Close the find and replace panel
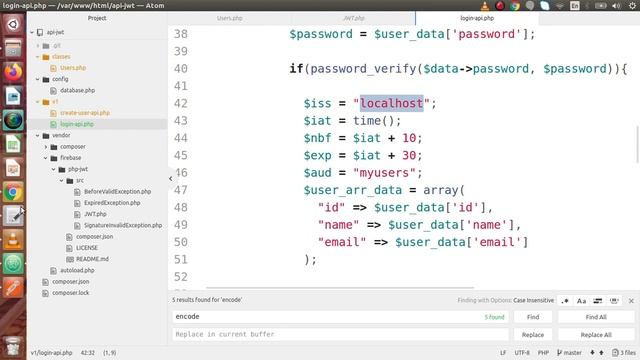The height and width of the screenshot is (360, 640). (x=631, y=301)
